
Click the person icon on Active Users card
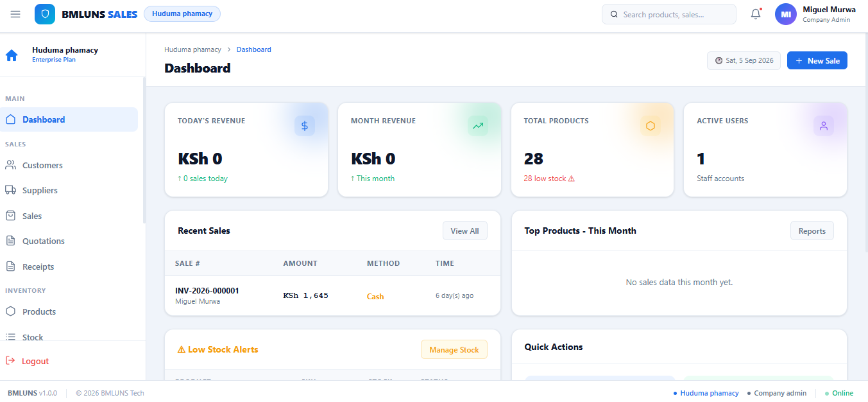(824, 126)
